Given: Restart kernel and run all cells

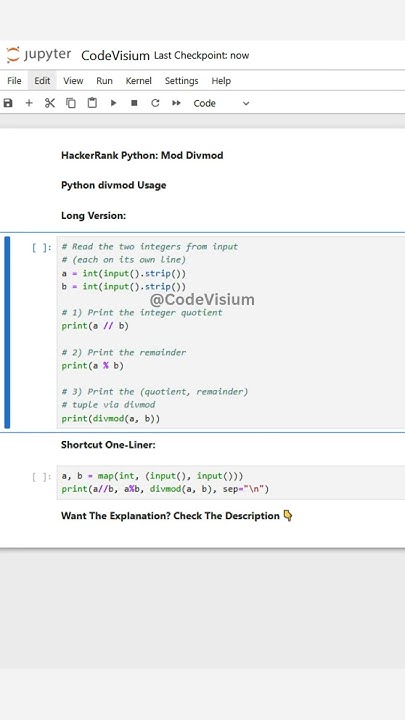Looking at the screenshot, I should tap(176, 103).
